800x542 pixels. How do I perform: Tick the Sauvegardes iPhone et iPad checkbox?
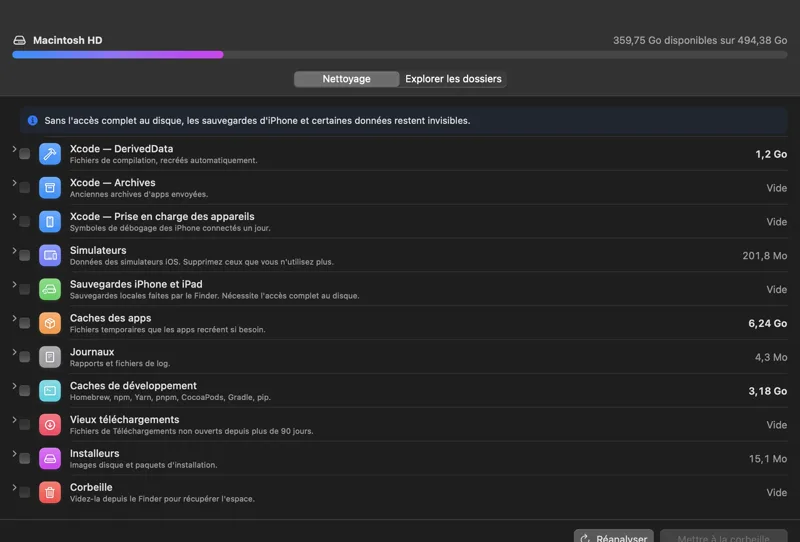24,289
